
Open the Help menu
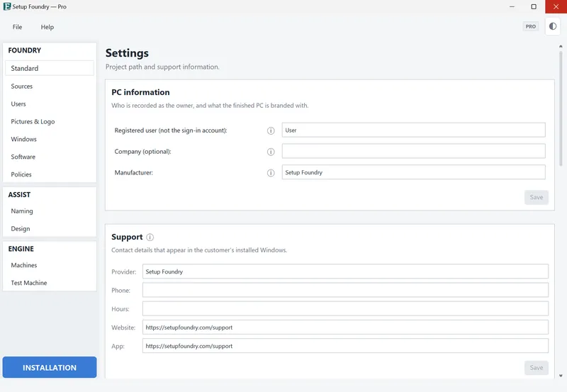point(47,27)
